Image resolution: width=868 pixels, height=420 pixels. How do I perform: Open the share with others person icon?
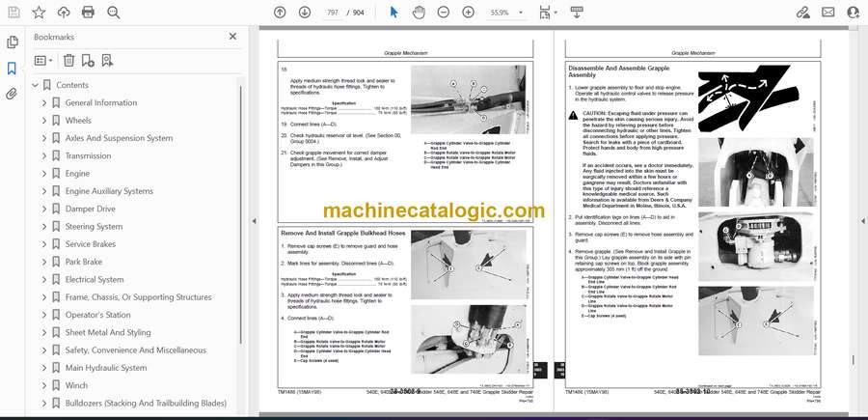tap(854, 13)
